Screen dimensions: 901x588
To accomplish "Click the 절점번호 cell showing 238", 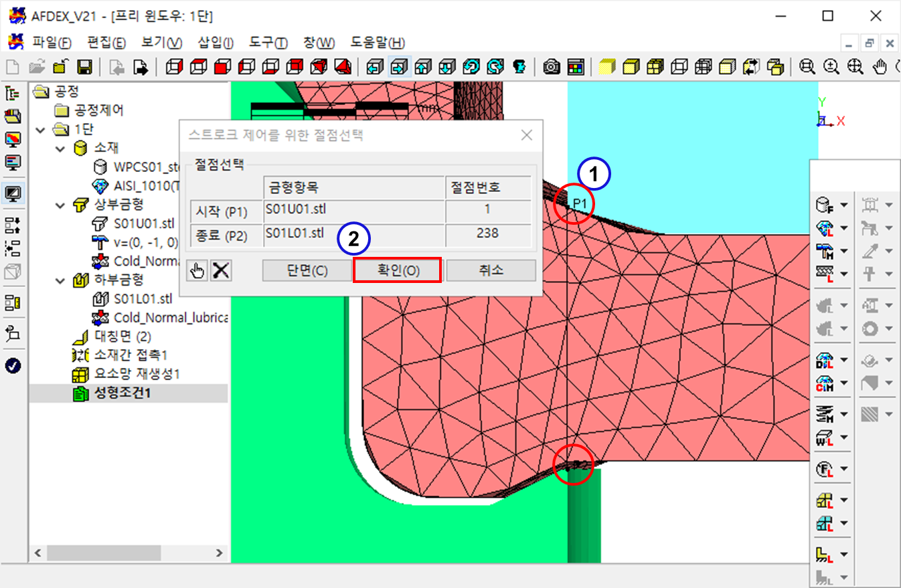I will point(487,233).
